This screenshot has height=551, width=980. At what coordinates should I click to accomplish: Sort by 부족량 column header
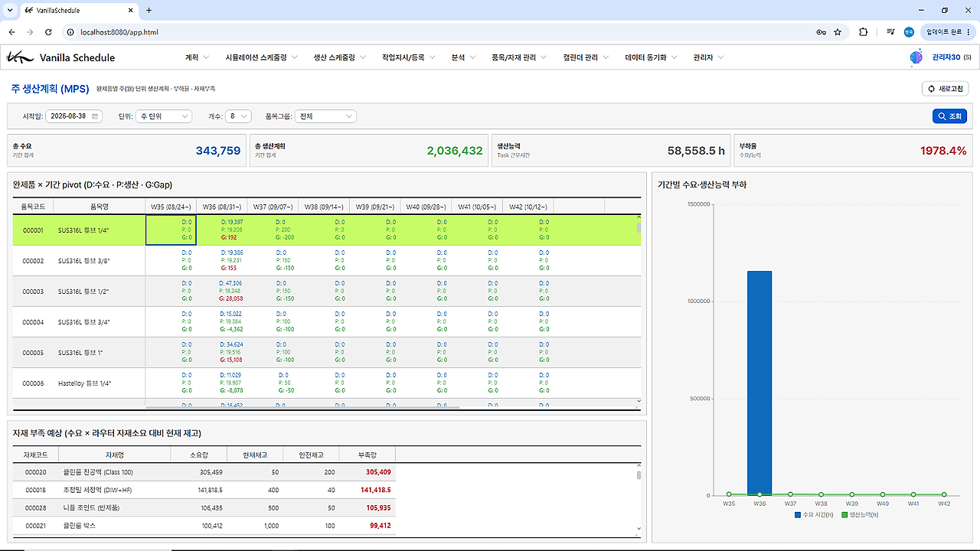click(367, 455)
